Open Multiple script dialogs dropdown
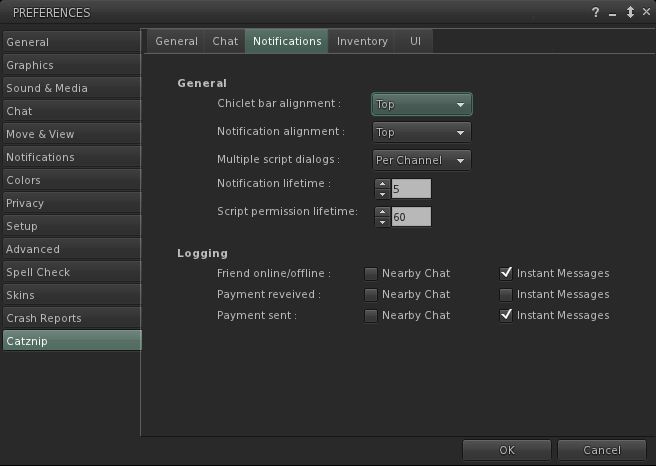656x466 pixels. (x=421, y=160)
